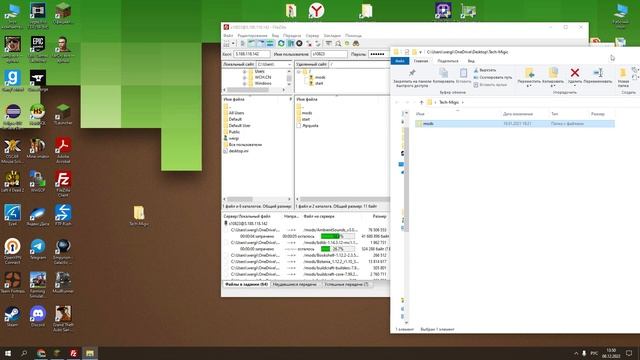
Task: Open Site Manager in FileZilla toolbar
Action: pyautogui.click(x=226, y=43)
